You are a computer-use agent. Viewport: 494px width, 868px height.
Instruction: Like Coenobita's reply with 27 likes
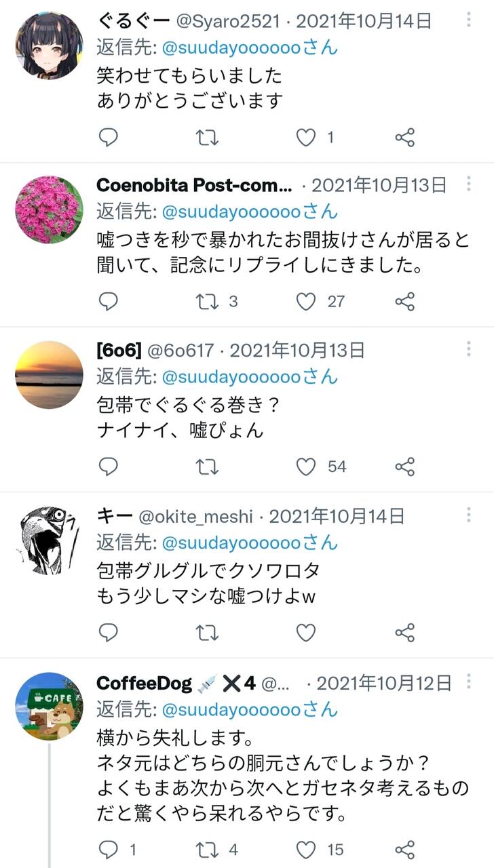306,302
